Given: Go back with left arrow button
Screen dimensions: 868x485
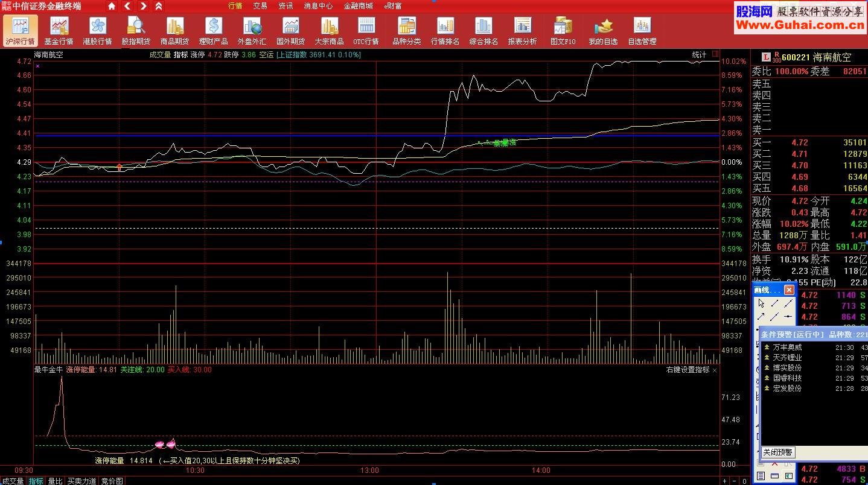Looking at the screenshot, I should pos(127,6).
